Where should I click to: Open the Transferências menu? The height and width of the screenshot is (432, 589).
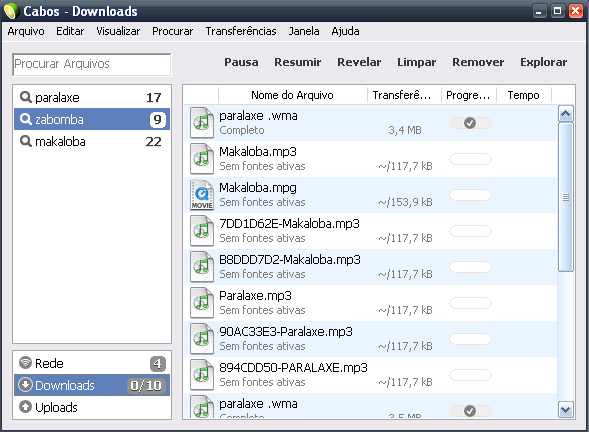[241, 31]
